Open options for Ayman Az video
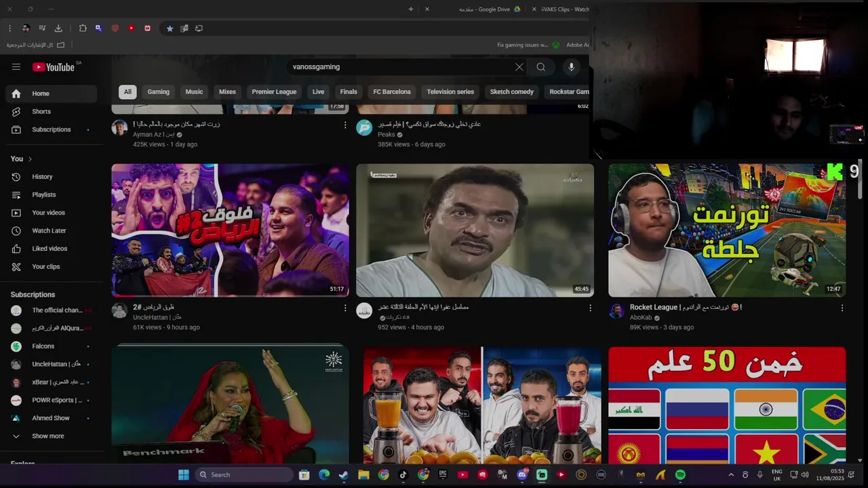Viewport: 868px width, 488px height. pos(345,125)
